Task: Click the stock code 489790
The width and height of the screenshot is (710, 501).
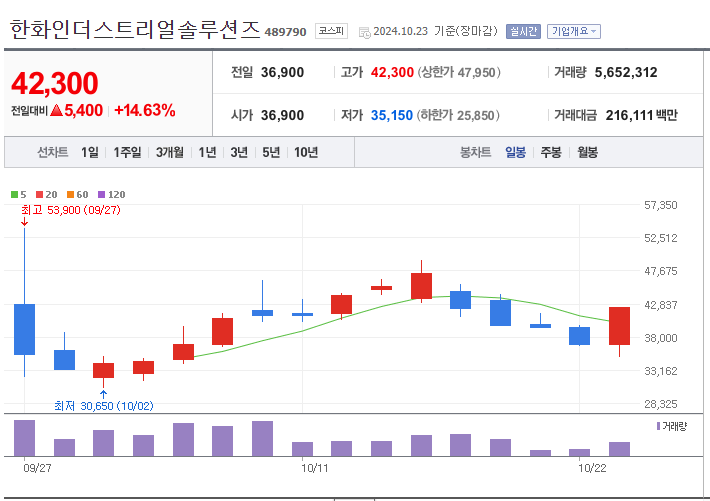Action: (285, 32)
